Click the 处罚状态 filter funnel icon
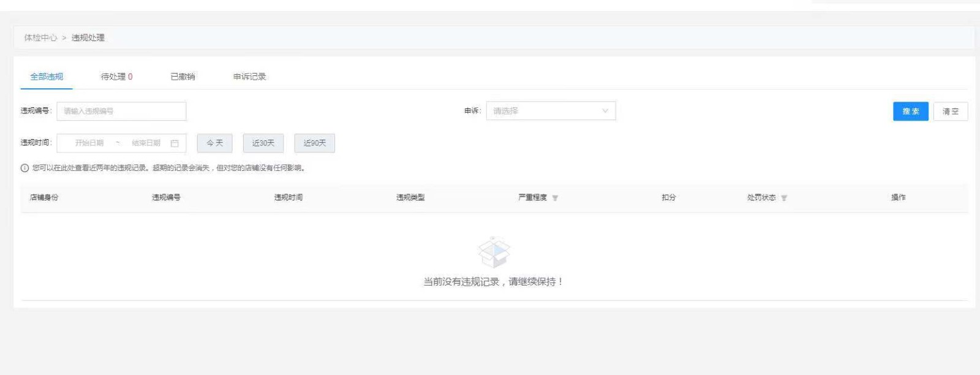This screenshot has width=980, height=375. 784,198
